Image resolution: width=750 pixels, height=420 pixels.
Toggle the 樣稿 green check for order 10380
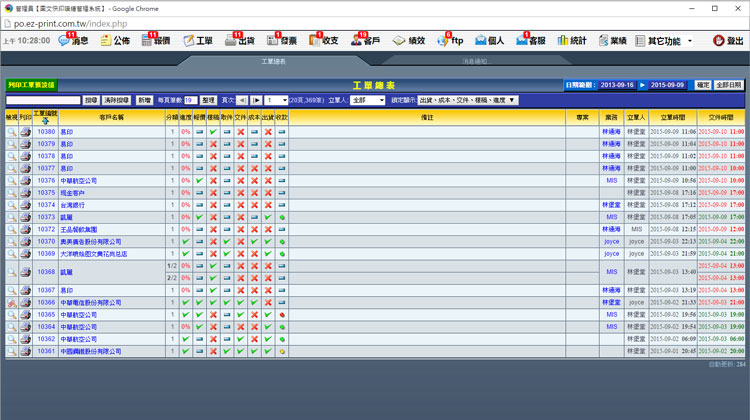(213, 132)
